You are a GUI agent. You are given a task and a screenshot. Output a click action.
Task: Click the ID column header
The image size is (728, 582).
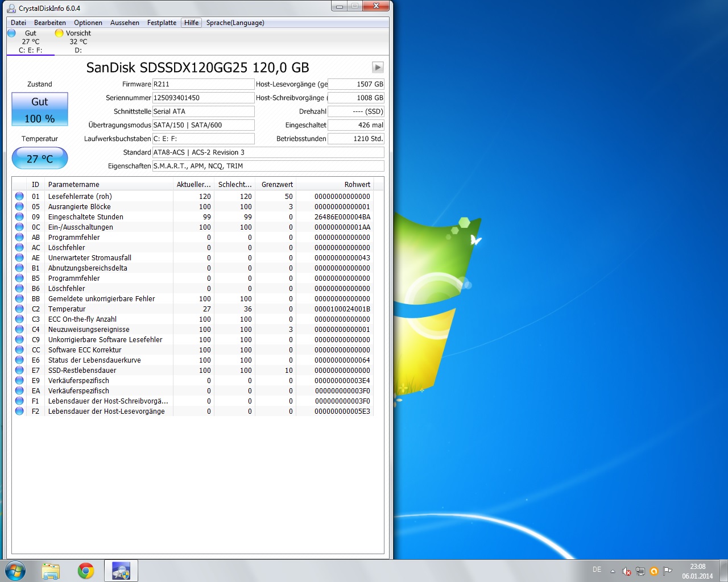pos(36,184)
